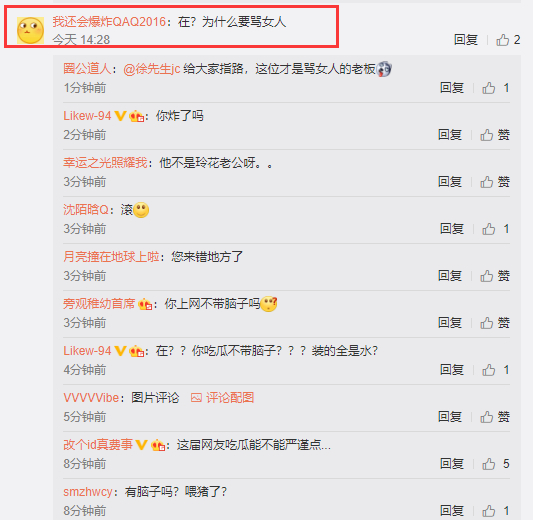The width and height of the screenshot is (533, 520).
Task: Reply to 月亮撞在地球上啦's comment
Action: pos(450,276)
